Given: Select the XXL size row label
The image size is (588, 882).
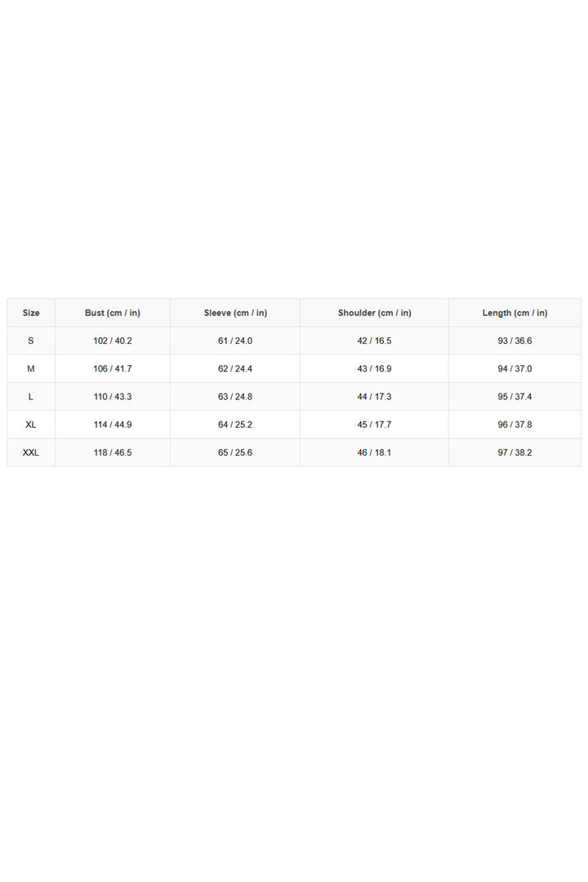Looking at the screenshot, I should pyautogui.click(x=31, y=452).
